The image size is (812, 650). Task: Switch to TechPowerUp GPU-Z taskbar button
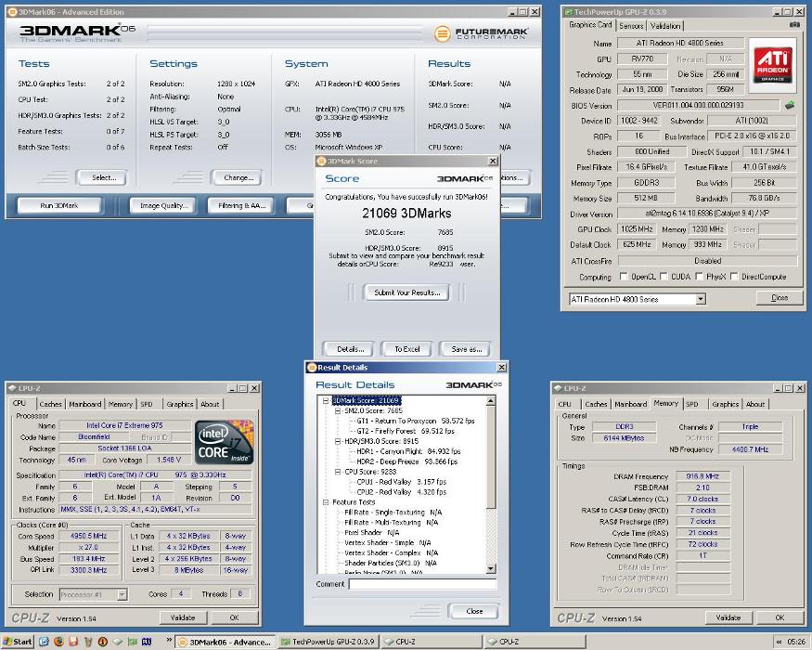(x=328, y=642)
